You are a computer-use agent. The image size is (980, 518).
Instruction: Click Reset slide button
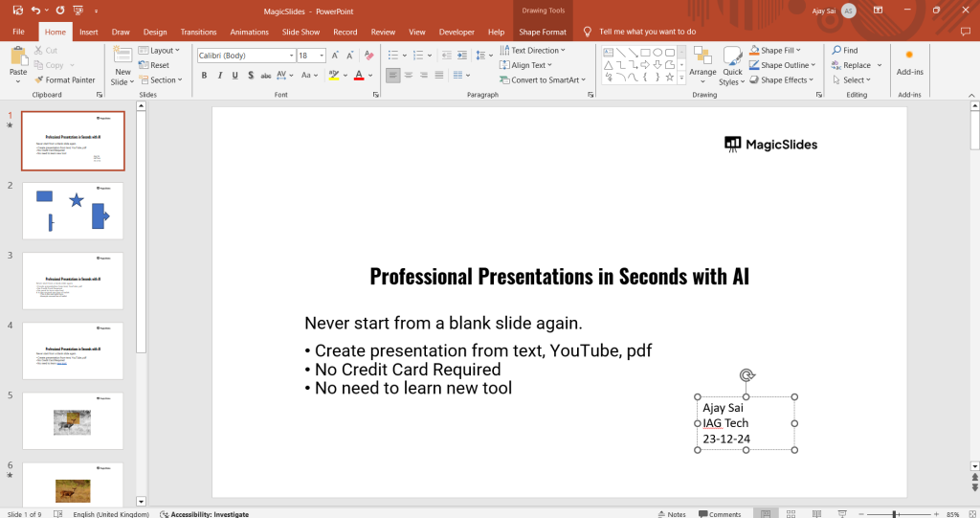tap(154, 65)
